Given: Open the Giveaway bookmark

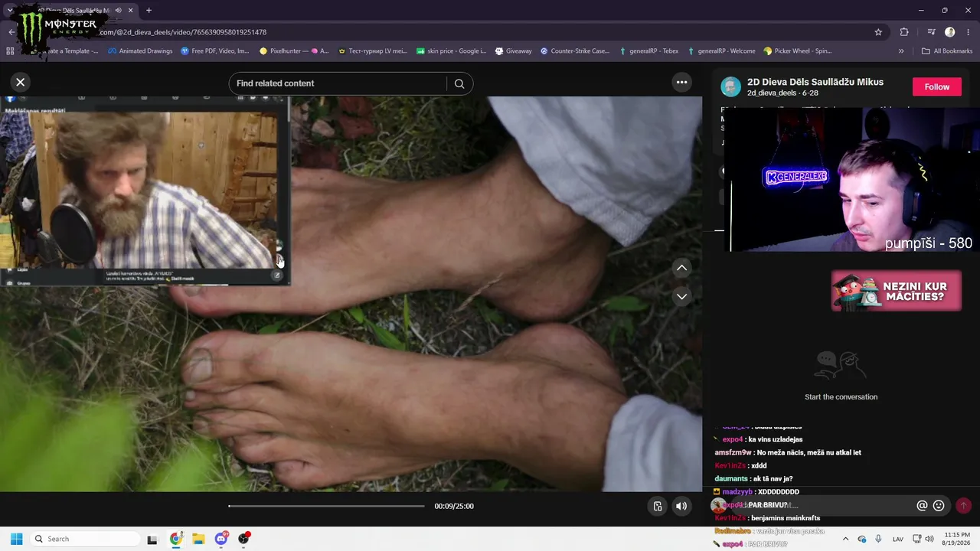Looking at the screenshot, I should [x=513, y=51].
